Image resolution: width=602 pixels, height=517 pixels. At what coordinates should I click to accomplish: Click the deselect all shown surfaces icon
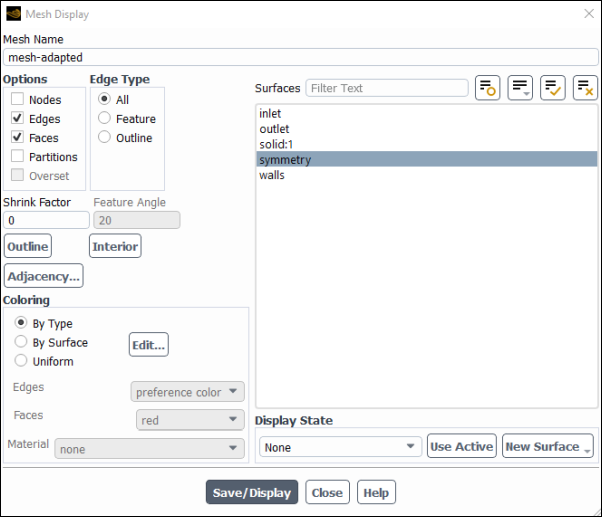[x=585, y=88]
